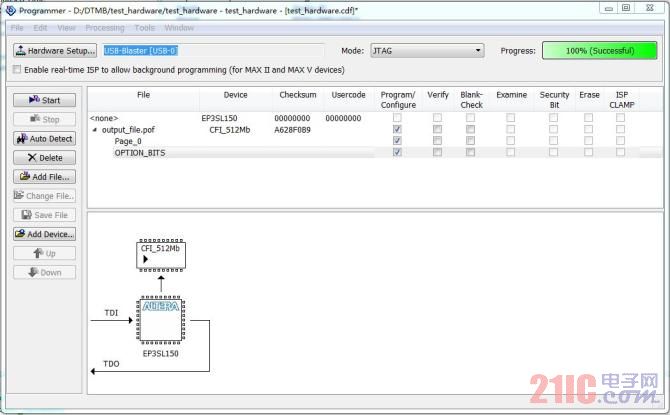Select the CFI_512Mb flash chip icon

(x=161, y=256)
